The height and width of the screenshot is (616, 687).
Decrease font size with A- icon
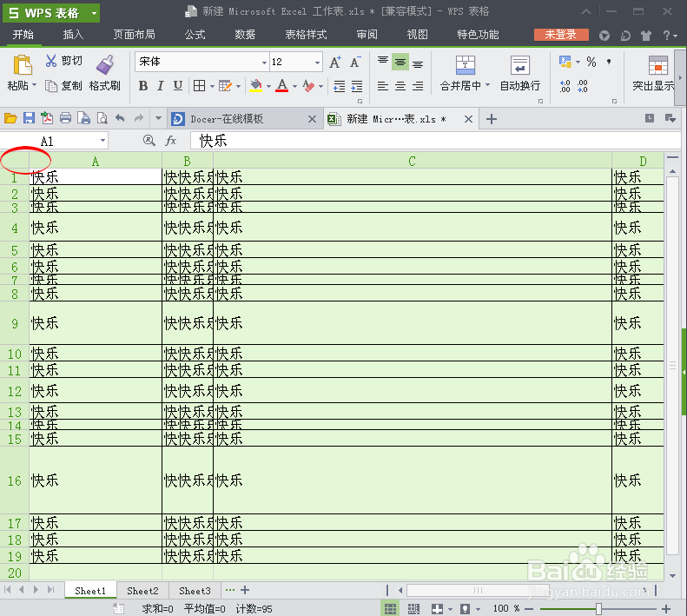click(355, 62)
